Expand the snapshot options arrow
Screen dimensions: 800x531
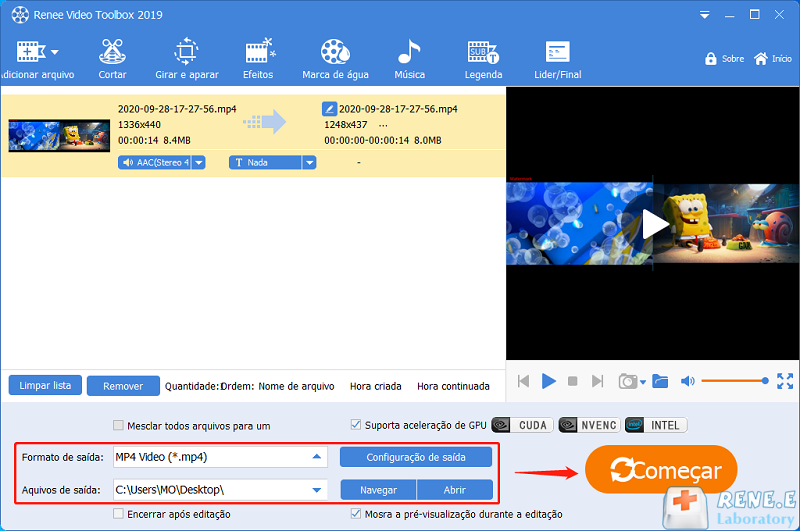click(643, 382)
